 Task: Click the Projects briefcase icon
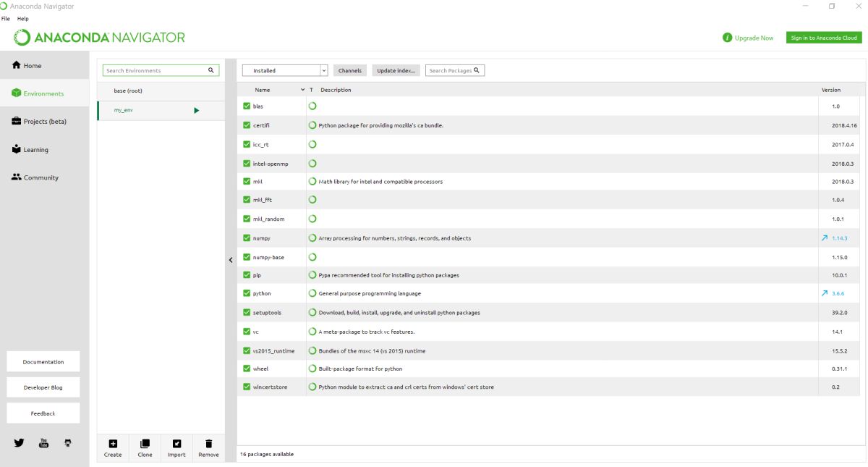coord(17,121)
